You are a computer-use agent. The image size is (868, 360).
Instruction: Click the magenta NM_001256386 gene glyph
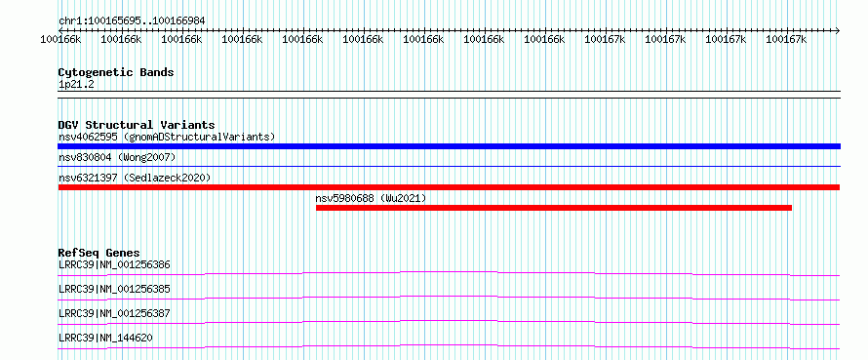(x=449, y=273)
